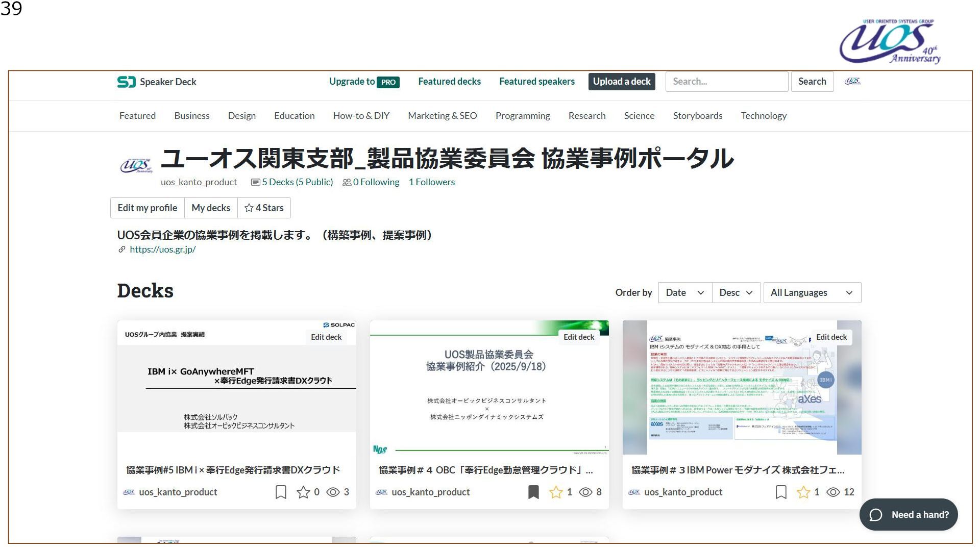Go to Featured category
Screen dimensions: 980x551
tap(137, 116)
